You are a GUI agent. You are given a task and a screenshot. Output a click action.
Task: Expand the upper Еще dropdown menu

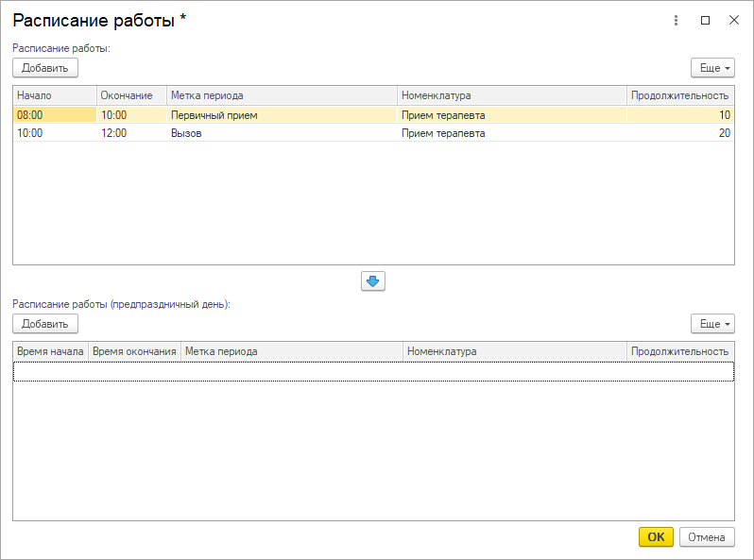click(x=712, y=68)
